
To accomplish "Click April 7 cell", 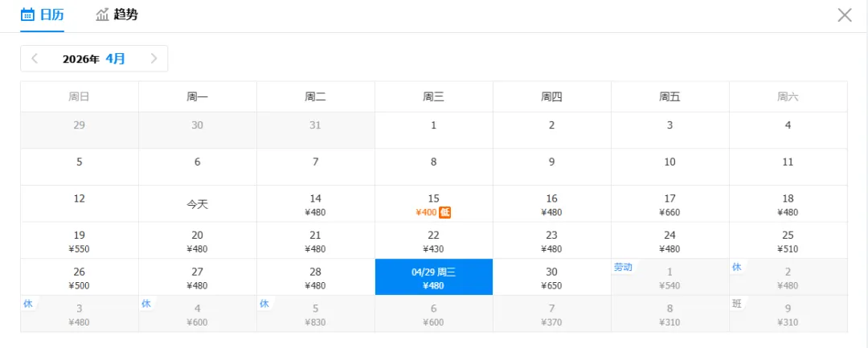I will (x=316, y=166).
